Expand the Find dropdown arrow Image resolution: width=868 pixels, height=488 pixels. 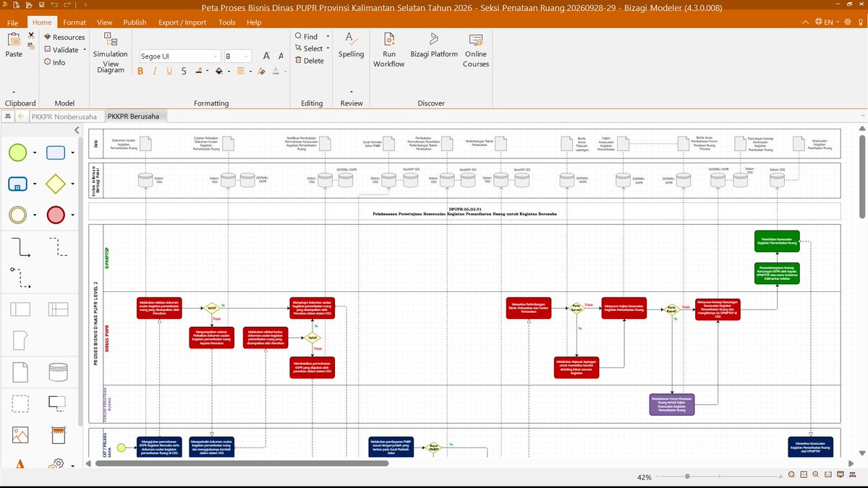pyautogui.click(x=328, y=36)
